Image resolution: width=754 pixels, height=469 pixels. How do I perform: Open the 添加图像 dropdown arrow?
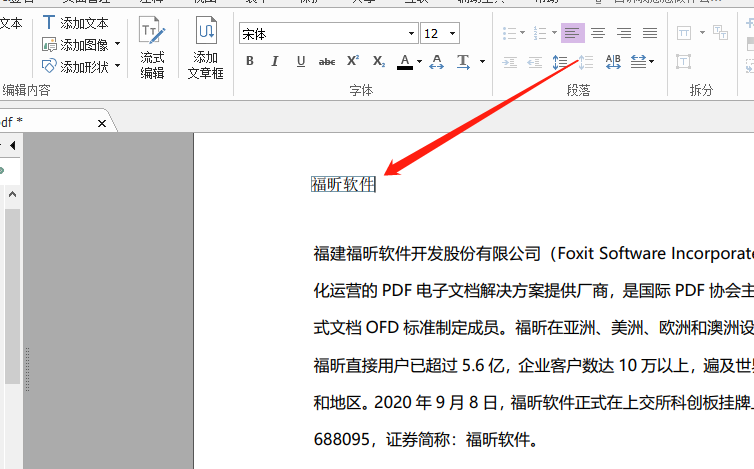117,44
